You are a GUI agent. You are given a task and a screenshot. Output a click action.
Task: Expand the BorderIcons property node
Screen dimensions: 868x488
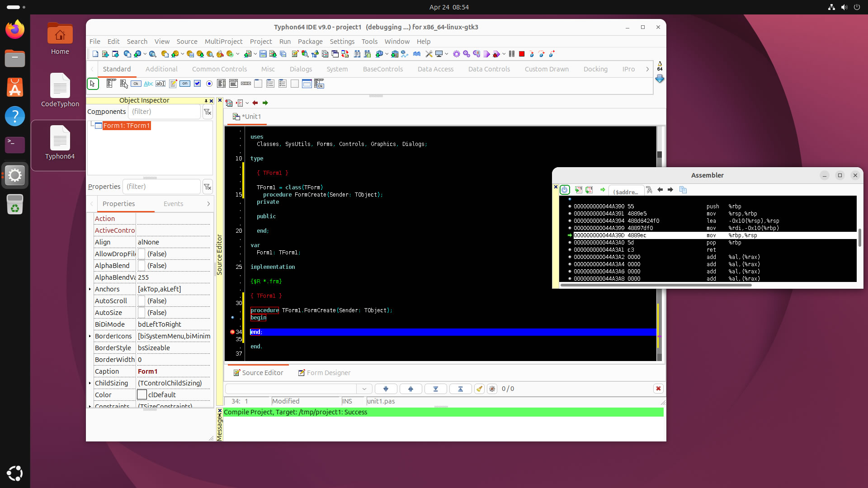[90, 336]
